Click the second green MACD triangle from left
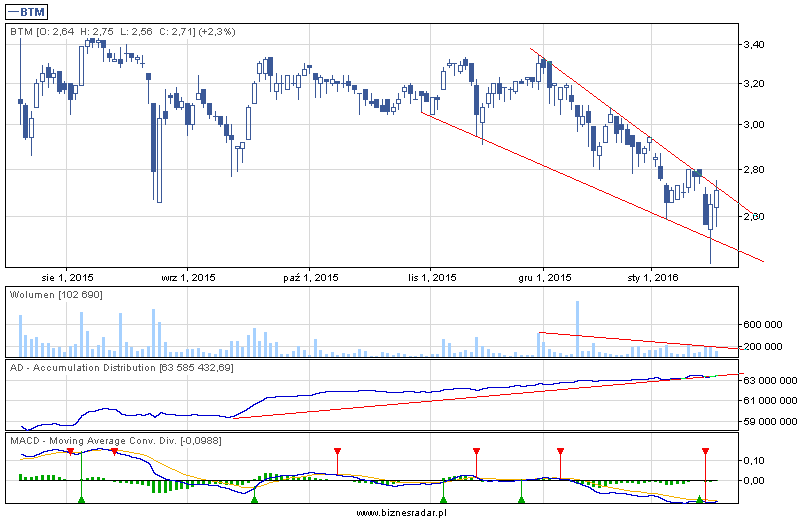 click(x=254, y=498)
